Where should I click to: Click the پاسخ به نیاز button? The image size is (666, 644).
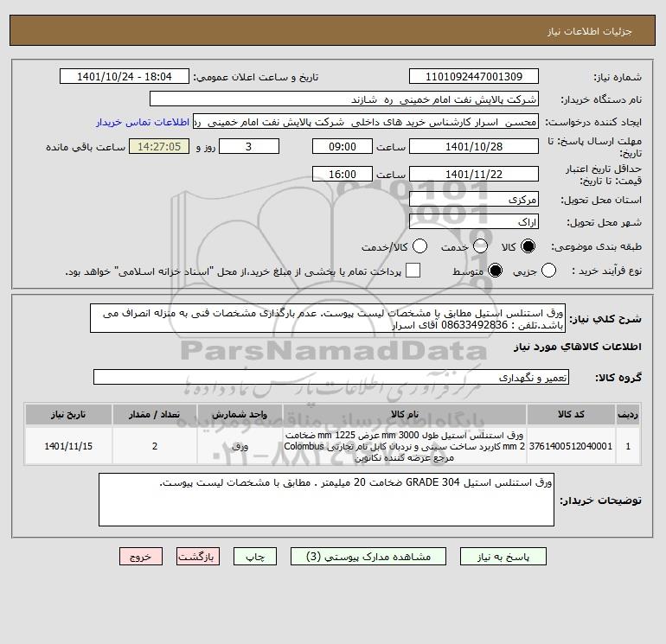pos(503,557)
